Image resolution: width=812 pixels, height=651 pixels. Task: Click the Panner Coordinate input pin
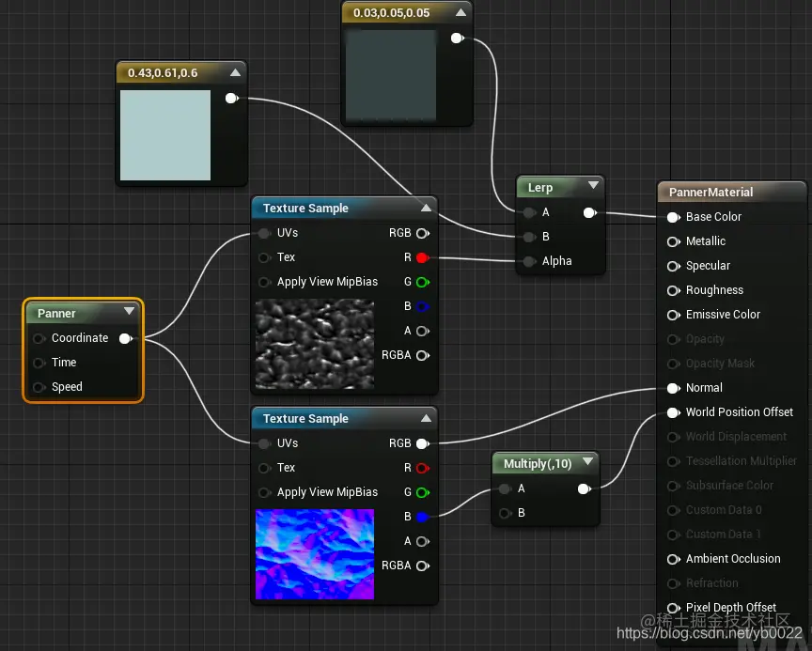click(39, 338)
